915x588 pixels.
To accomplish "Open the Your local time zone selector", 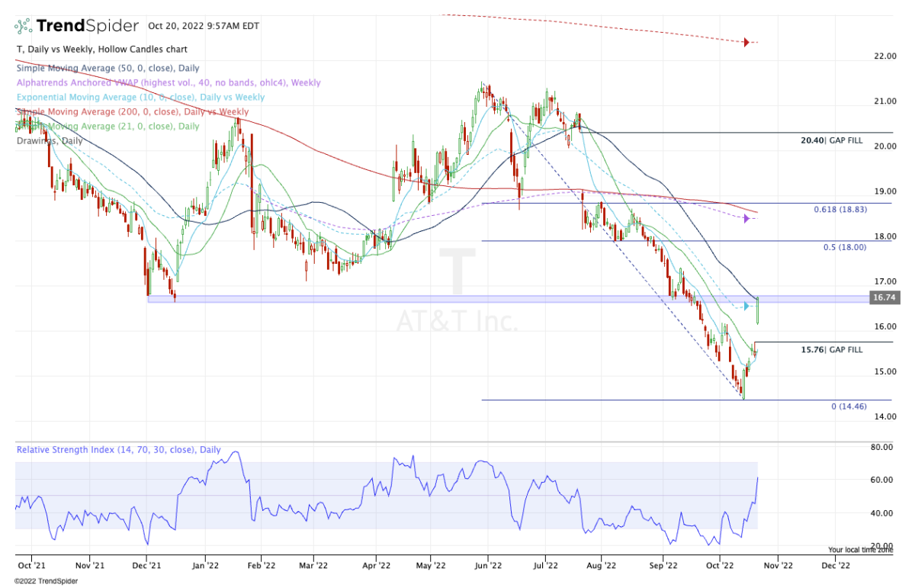I will pyautogui.click(x=860, y=549).
